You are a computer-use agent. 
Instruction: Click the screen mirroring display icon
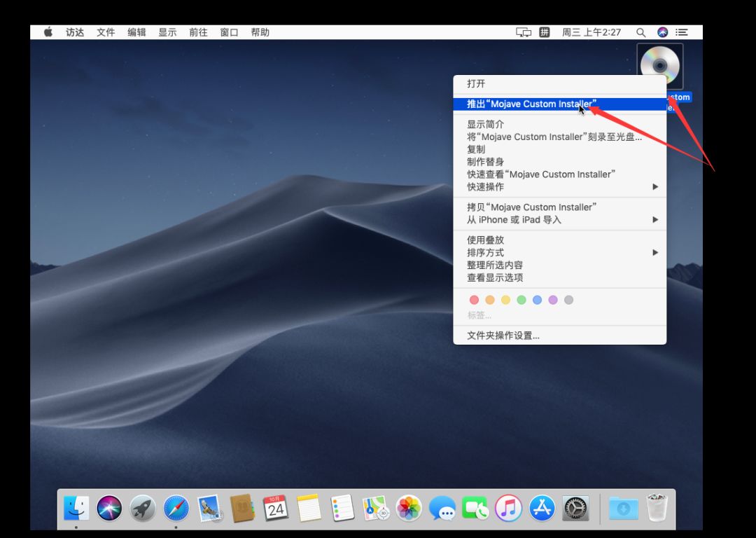click(524, 32)
